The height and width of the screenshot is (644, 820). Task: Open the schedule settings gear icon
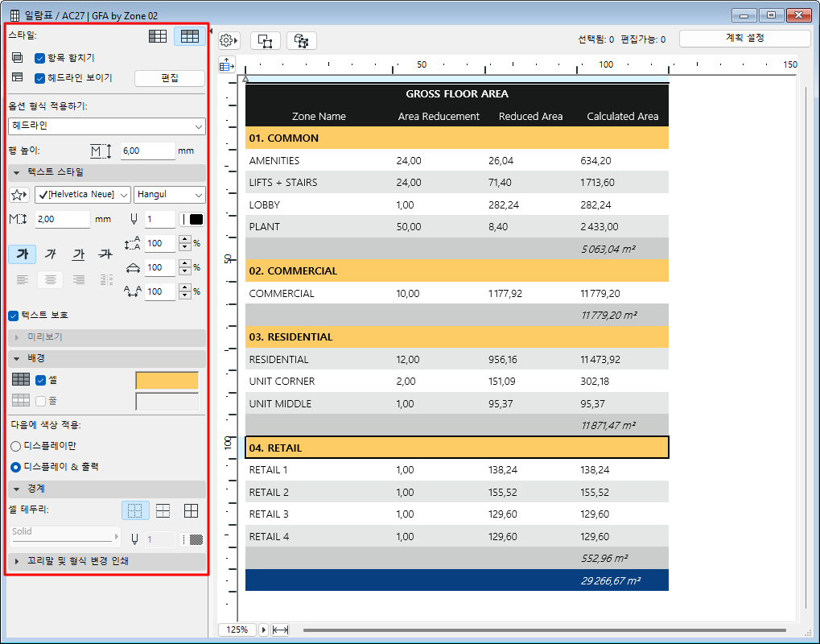pyautogui.click(x=228, y=40)
